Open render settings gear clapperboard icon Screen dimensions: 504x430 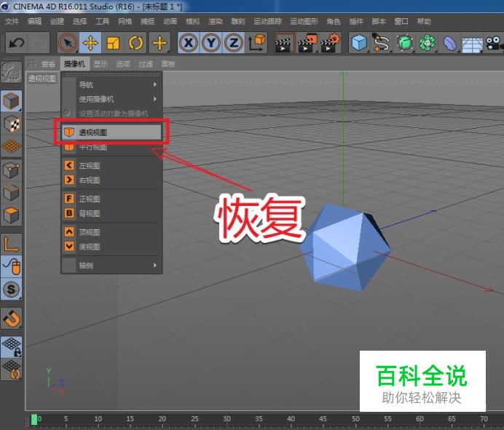click(x=331, y=43)
